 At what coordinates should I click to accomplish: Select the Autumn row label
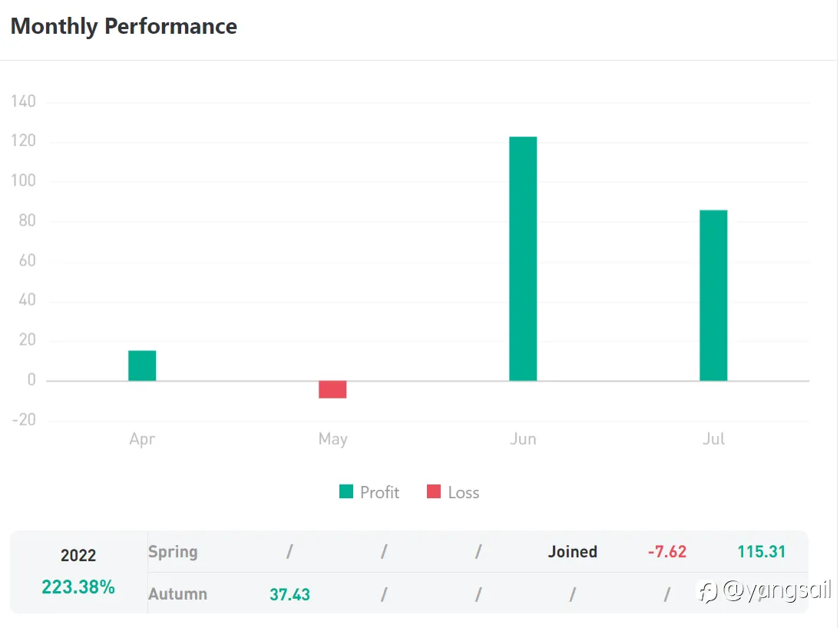[x=177, y=594]
